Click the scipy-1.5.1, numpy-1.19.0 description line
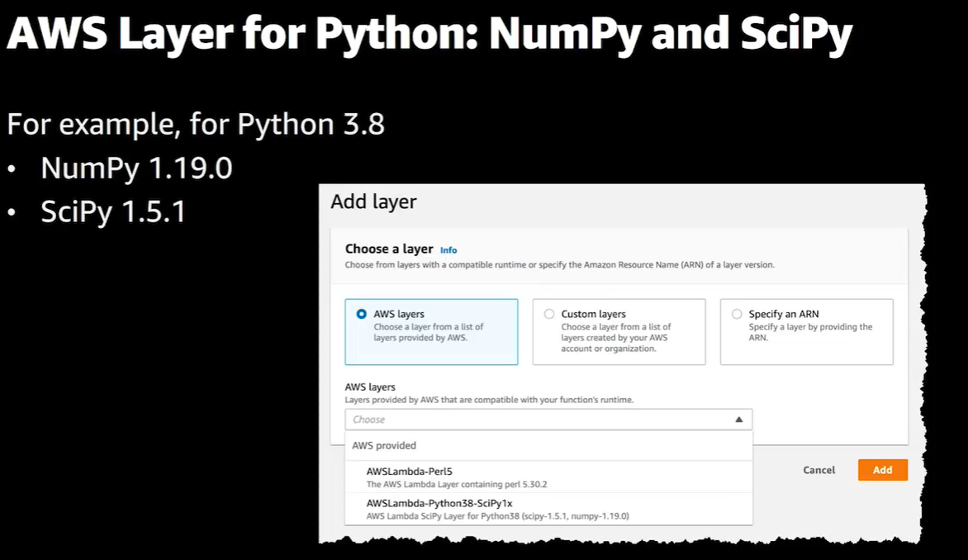 (x=497, y=515)
